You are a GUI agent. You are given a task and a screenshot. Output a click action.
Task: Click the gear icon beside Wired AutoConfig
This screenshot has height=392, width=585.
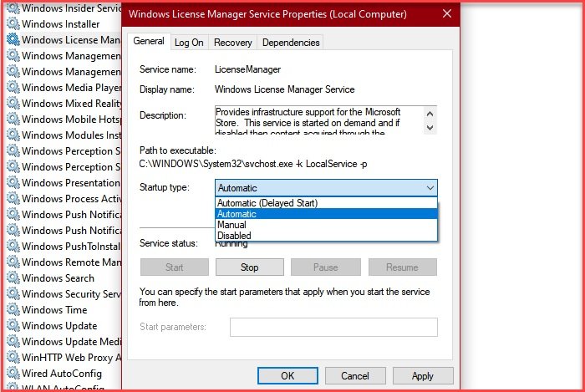(13, 374)
